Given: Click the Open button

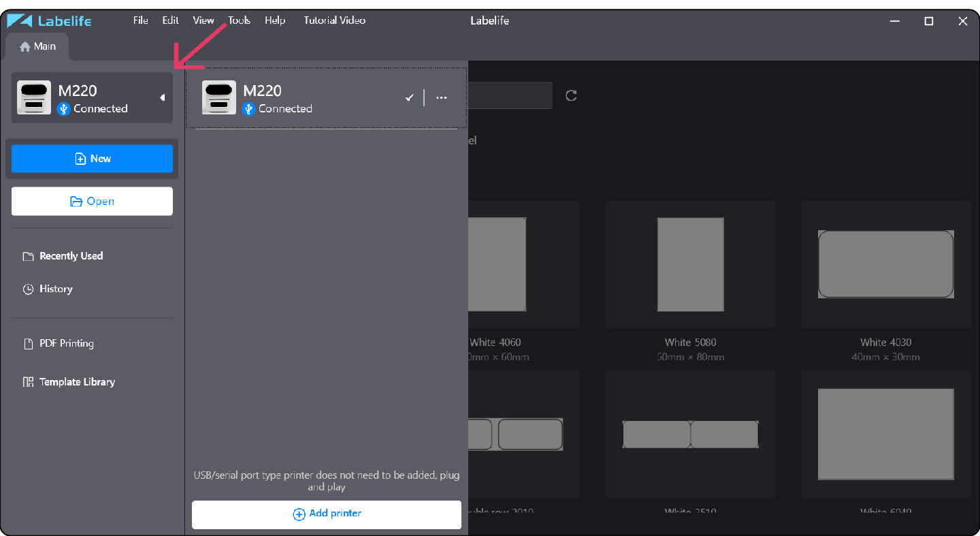Looking at the screenshot, I should (92, 202).
